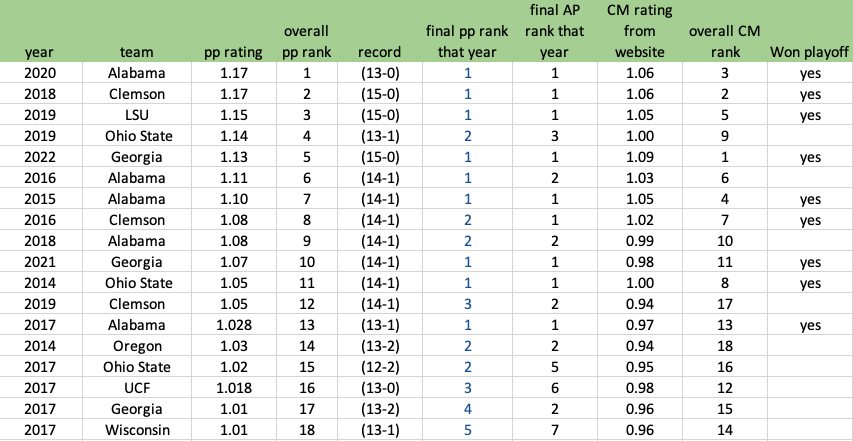This screenshot has width=853, height=441.
Task: Select the UCF final AP rank 6 cell
Action: click(x=554, y=388)
